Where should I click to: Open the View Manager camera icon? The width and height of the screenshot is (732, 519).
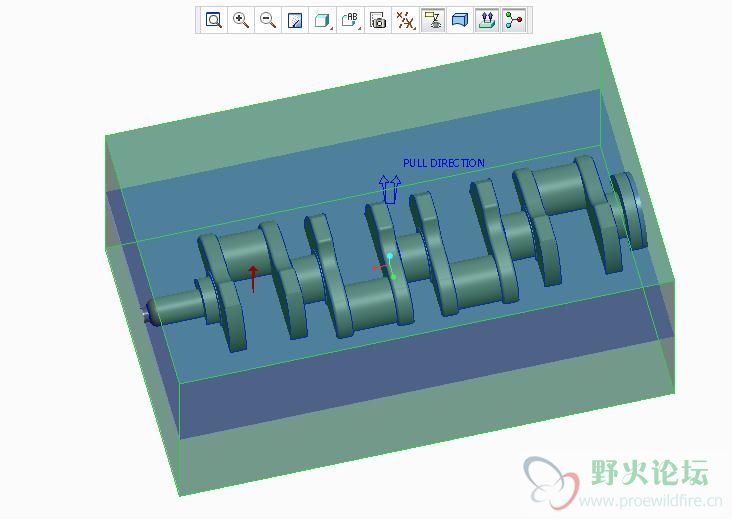378,20
